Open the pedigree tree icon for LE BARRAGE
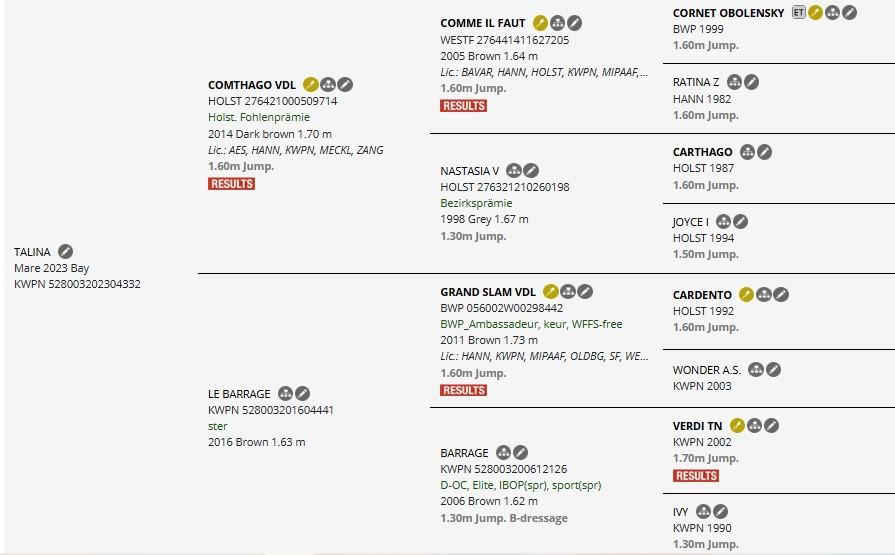895x555 pixels. tap(285, 393)
